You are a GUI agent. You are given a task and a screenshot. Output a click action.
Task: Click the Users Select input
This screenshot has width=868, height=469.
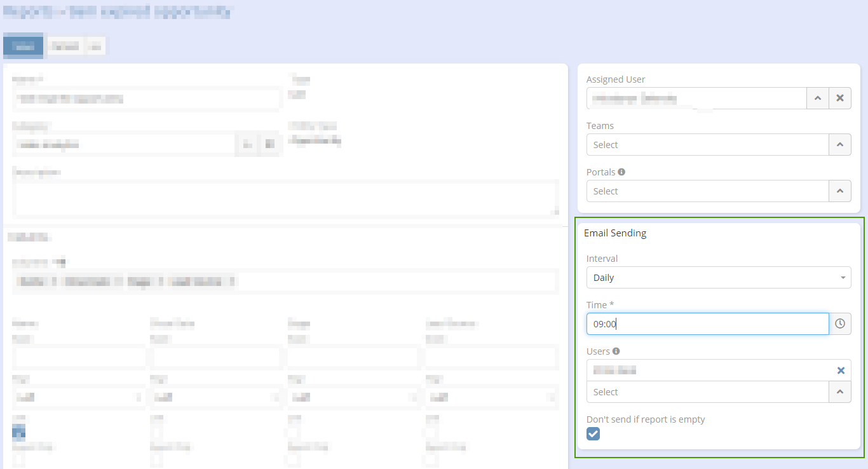click(x=707, y=392)
